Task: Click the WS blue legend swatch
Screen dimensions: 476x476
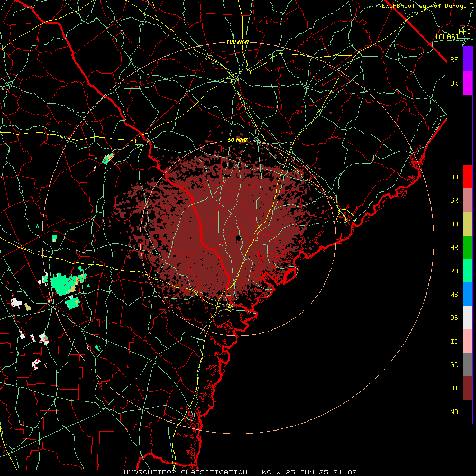Action: click(x=467, y=294)
